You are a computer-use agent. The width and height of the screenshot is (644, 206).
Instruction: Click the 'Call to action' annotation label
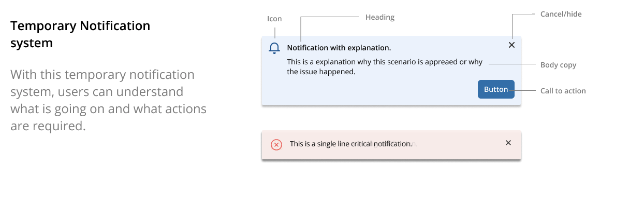(563, 90)
